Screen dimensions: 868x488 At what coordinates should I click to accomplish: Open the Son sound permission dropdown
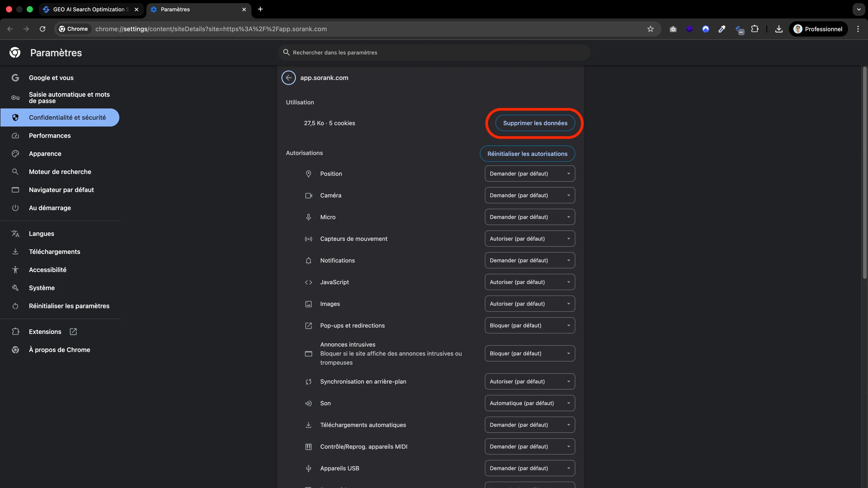(x=530, y=403)
